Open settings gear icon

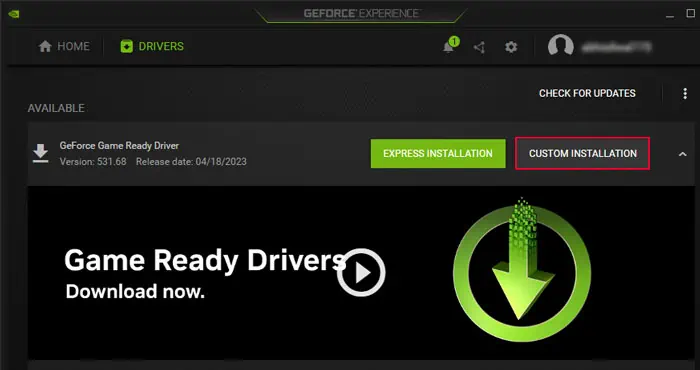click(511, 47)
